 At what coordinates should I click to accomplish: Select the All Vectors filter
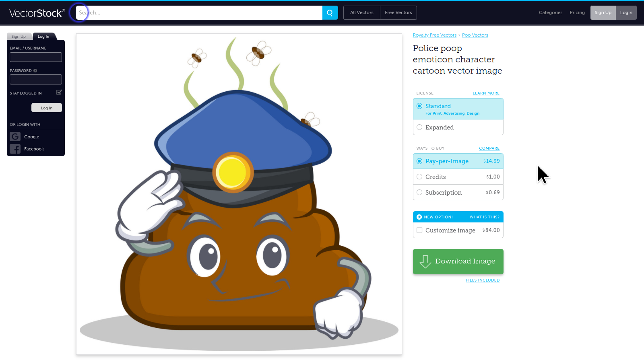point(362,13)
